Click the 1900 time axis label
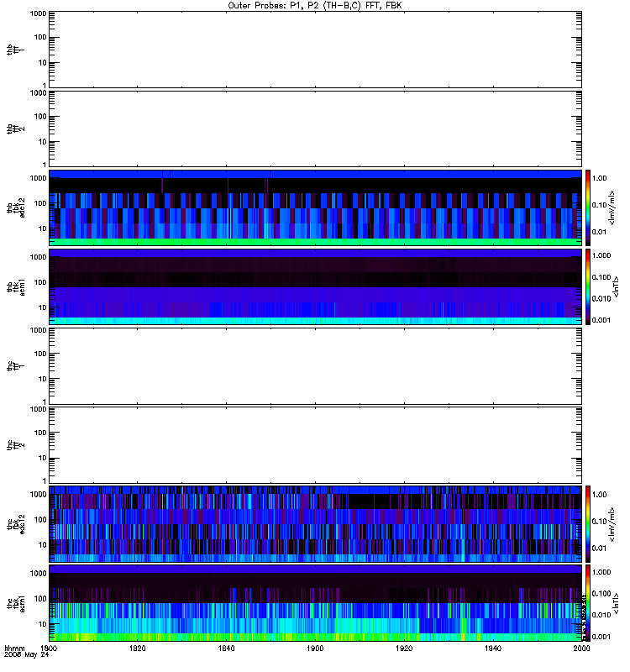630x672 pixels. click(x=315, y=648)
